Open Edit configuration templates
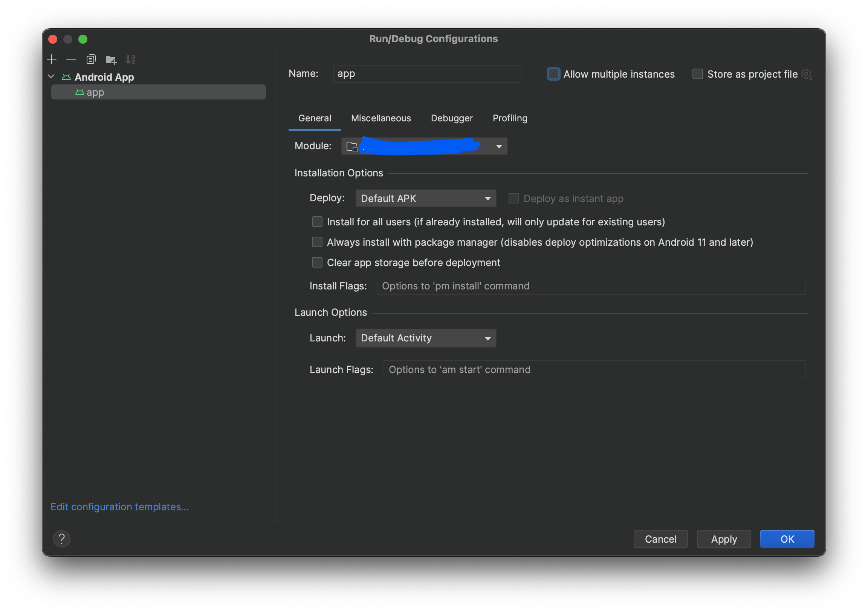 (119, 506)
